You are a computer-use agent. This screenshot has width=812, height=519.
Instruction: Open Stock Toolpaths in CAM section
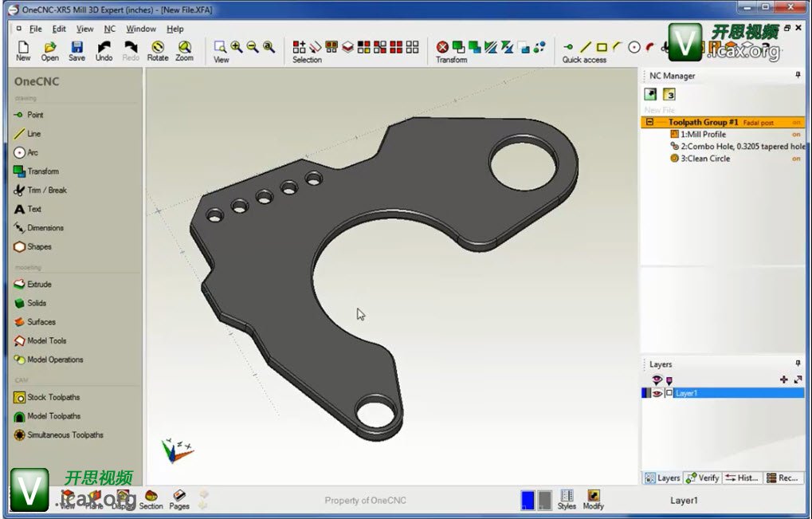pyautogui.click(x=46, y=397)
